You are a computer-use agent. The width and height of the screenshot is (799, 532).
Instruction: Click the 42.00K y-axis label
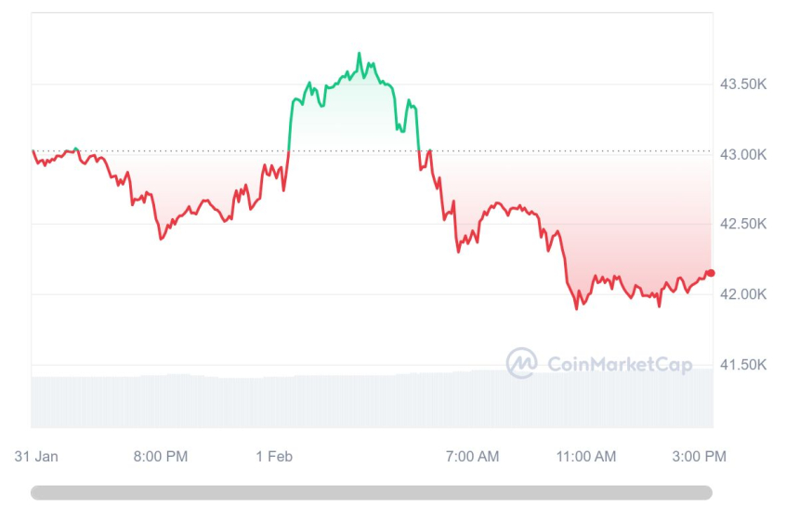point(743,294)
